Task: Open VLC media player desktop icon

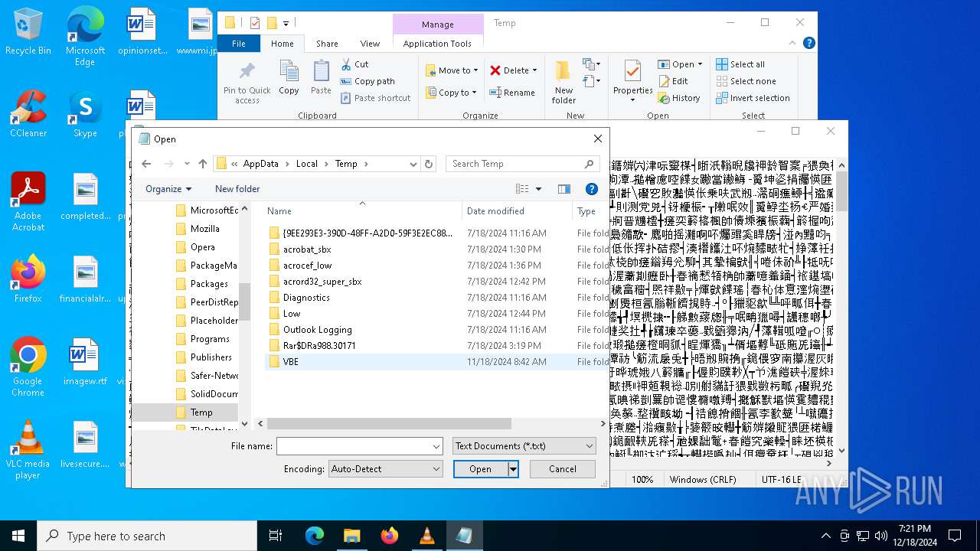Action: 28,450
